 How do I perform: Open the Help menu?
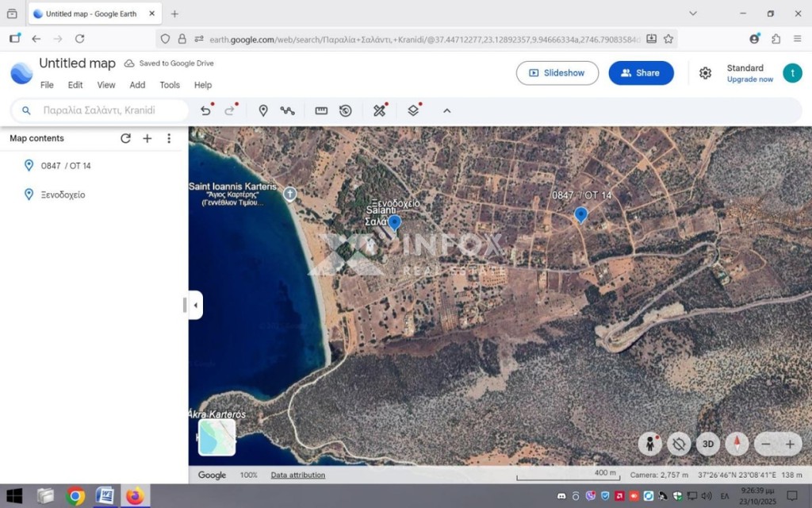coord(203,85)
